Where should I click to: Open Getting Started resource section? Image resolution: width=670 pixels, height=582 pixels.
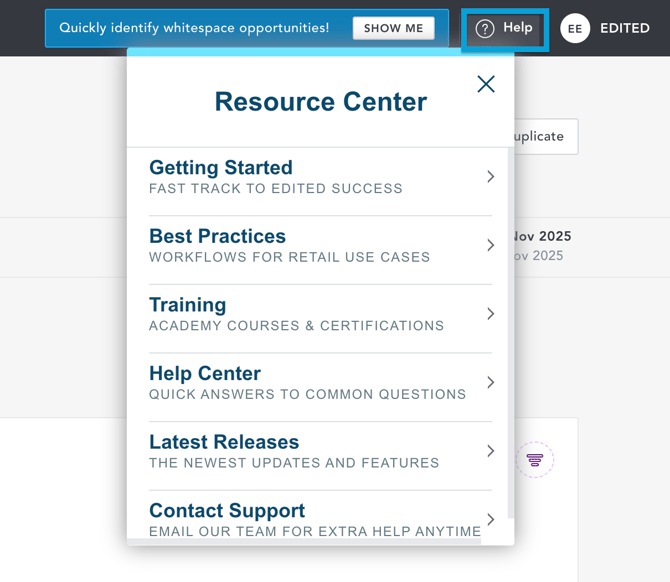(275, 177)
